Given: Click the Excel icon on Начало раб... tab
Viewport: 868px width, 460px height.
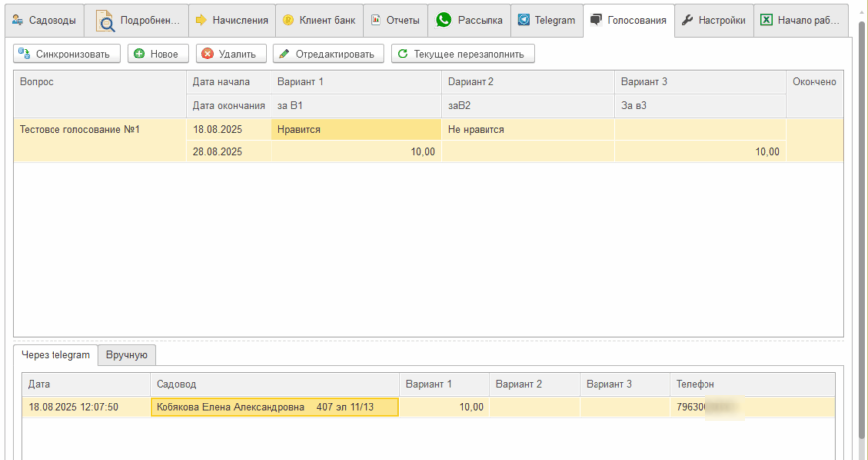Looking at the screenshot, I should click(x=766, y=20).
